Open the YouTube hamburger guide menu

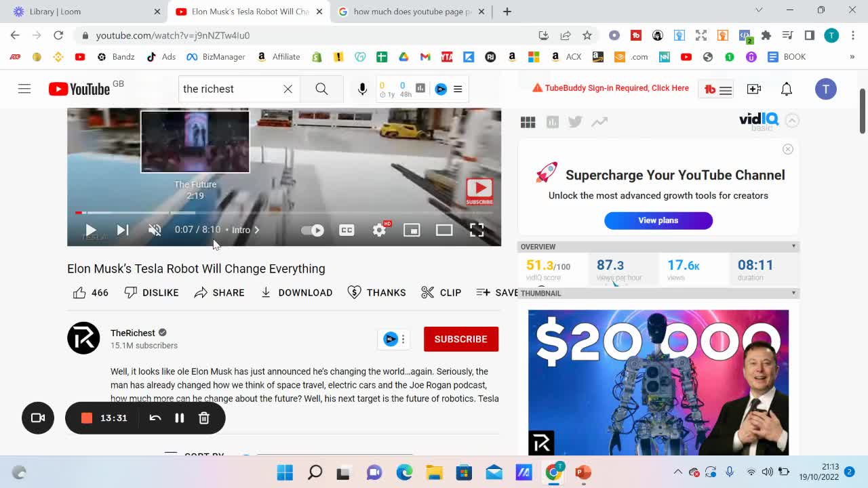24,89
